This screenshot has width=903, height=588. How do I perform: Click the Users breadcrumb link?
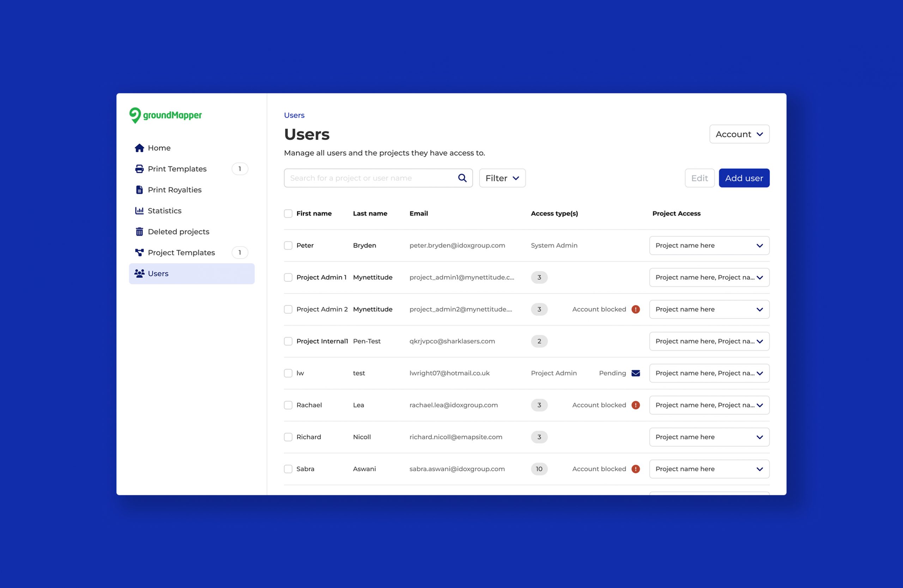pyautogui.click(x=294, y=115)
